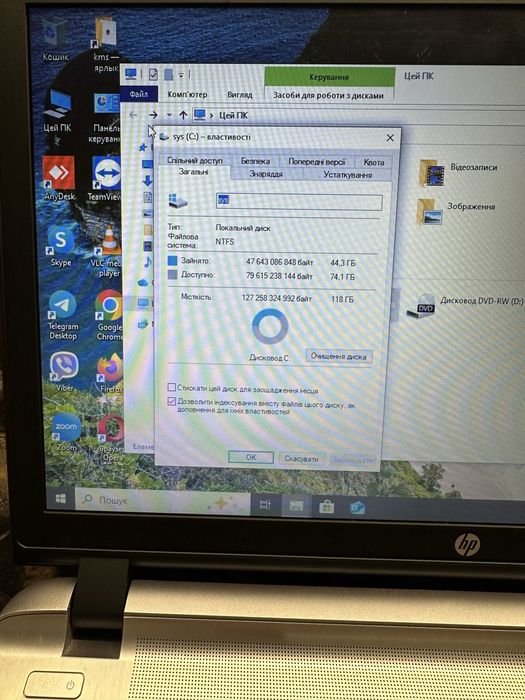Select the Відеозаписи folder in Explorer

[x=458, y=172]
